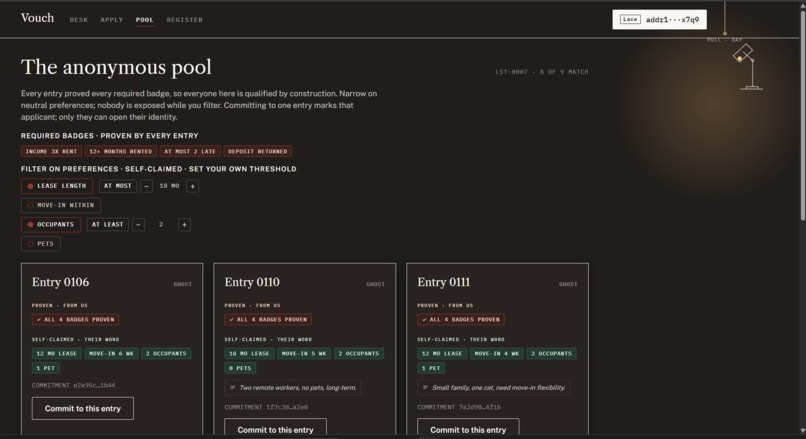Toggle the Lease Length filter
The image size is (806, 439).
57,186
